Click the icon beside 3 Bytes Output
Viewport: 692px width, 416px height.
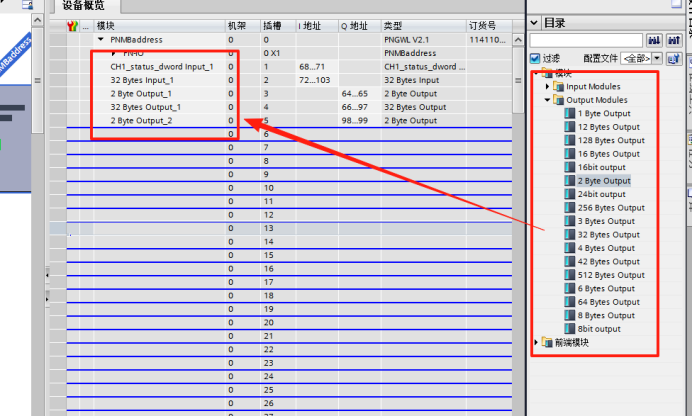(x=569, y=221)
